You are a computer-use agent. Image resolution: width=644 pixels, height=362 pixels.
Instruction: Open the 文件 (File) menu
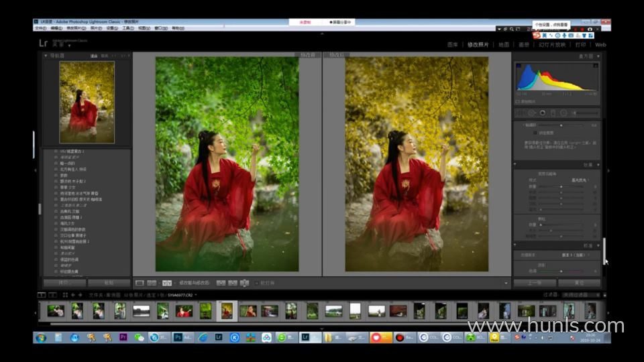[x=40, y=28]
